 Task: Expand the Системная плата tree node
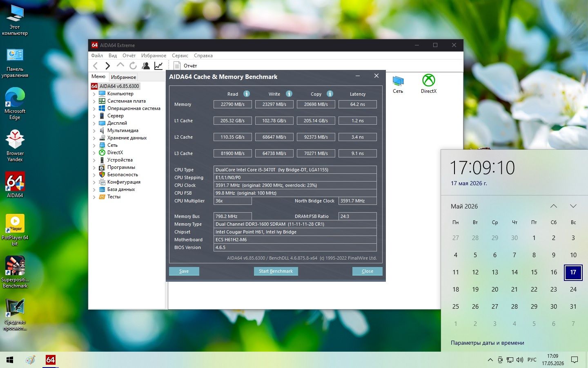point(94,101)
